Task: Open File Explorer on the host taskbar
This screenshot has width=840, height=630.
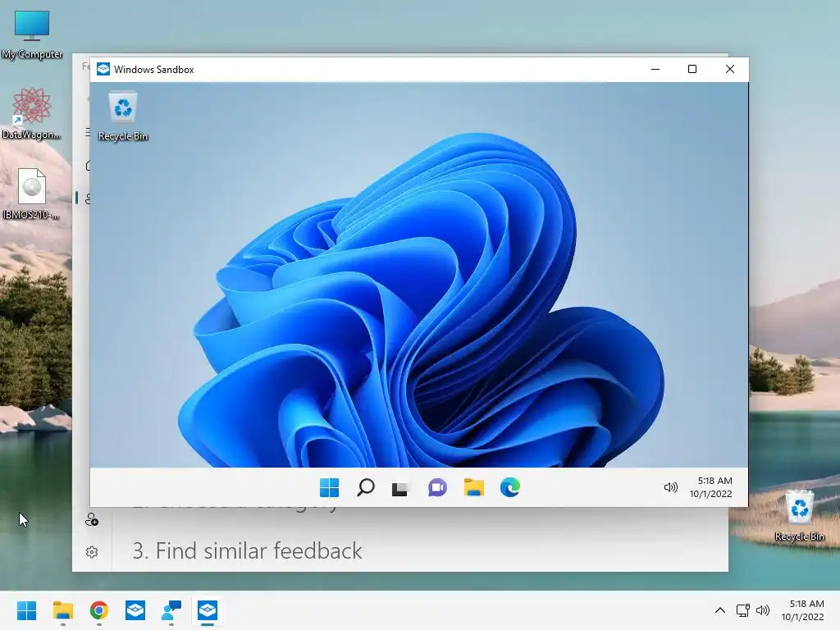Action: coord(62,610)
